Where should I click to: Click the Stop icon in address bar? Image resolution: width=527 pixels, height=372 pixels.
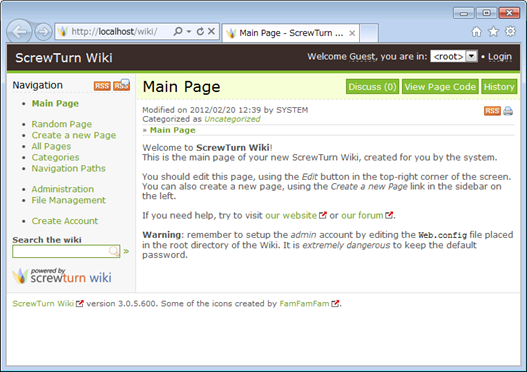[211, 31]
